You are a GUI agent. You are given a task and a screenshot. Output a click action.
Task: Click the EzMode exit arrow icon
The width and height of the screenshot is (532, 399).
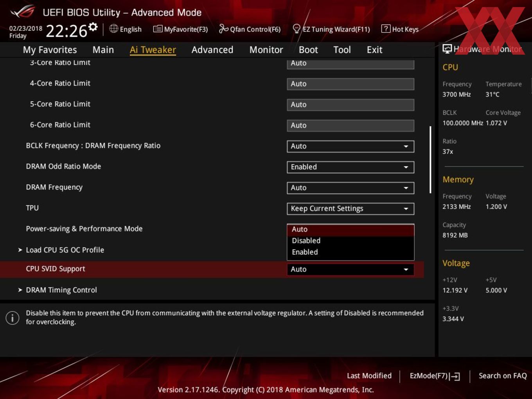click(455, 376)
